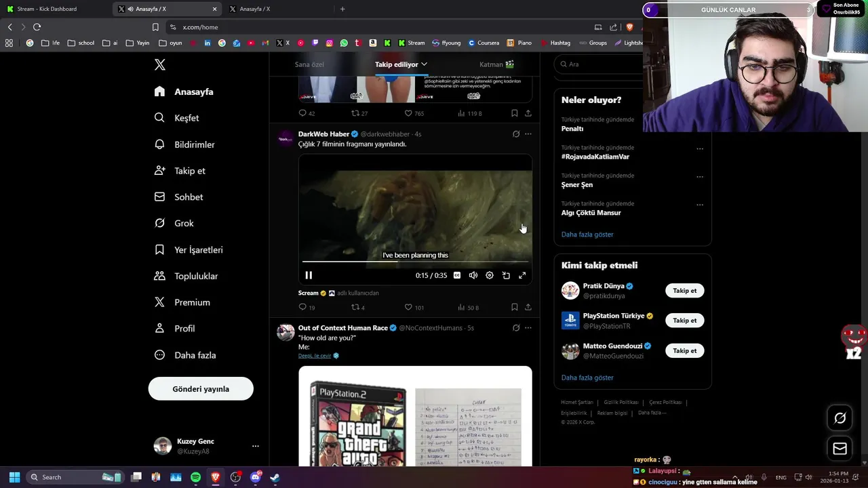Image resolution: width=868 pixels, height=488 pixels.
Task: Pause the Çığlık 7 trailer video
Action: (x=309, y=275)
